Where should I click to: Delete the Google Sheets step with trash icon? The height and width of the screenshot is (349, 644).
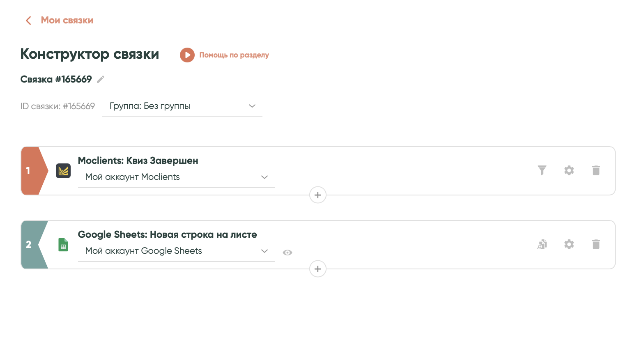tap(596, 244)
